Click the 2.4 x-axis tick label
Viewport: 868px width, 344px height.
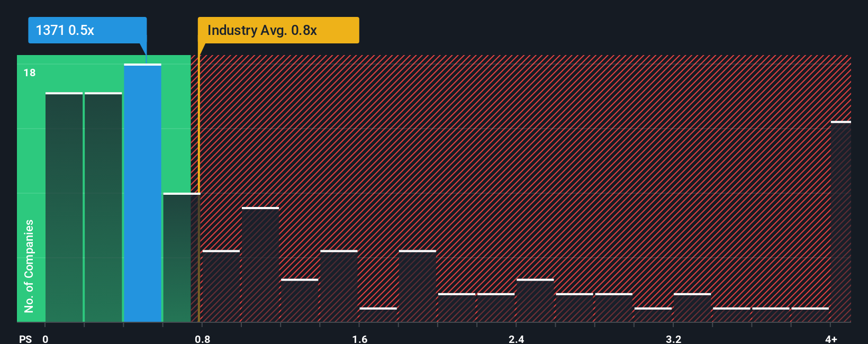pyautogui.click(x=516, y=339)
